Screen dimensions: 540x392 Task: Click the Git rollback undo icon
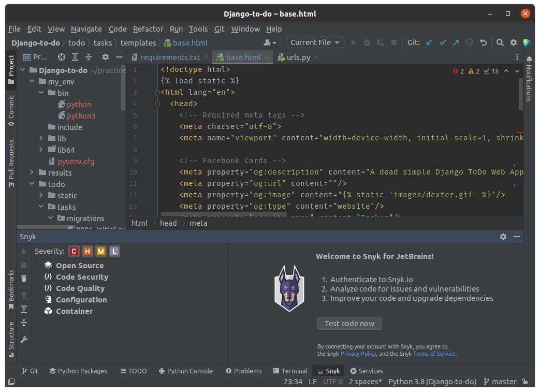pyautogui.click(x=483, y=42)
